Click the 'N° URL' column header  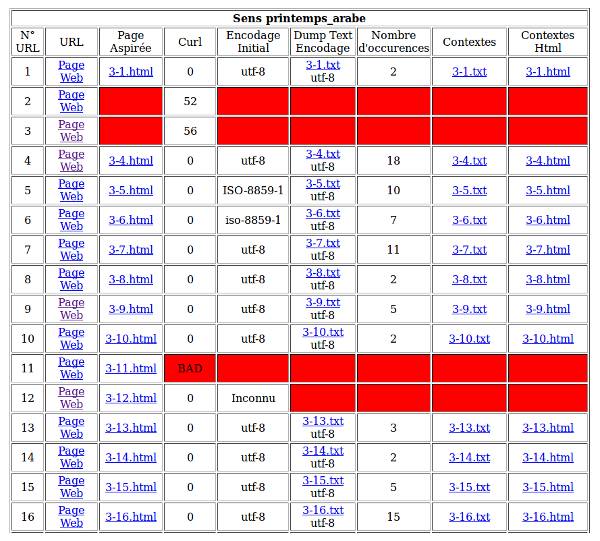click(28, 42)
